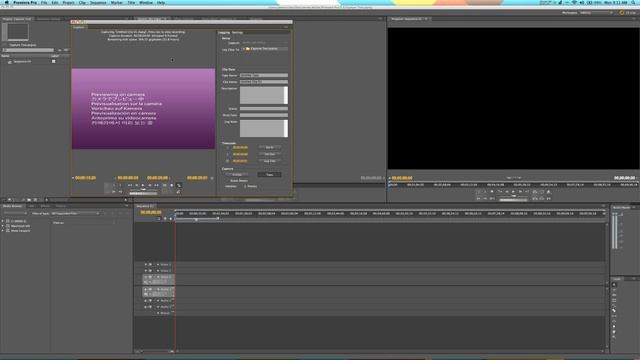The height and width of the screenshot is (360, 640).
Task: Switch to Logging tab in Capture window
Action: [224, 32]
